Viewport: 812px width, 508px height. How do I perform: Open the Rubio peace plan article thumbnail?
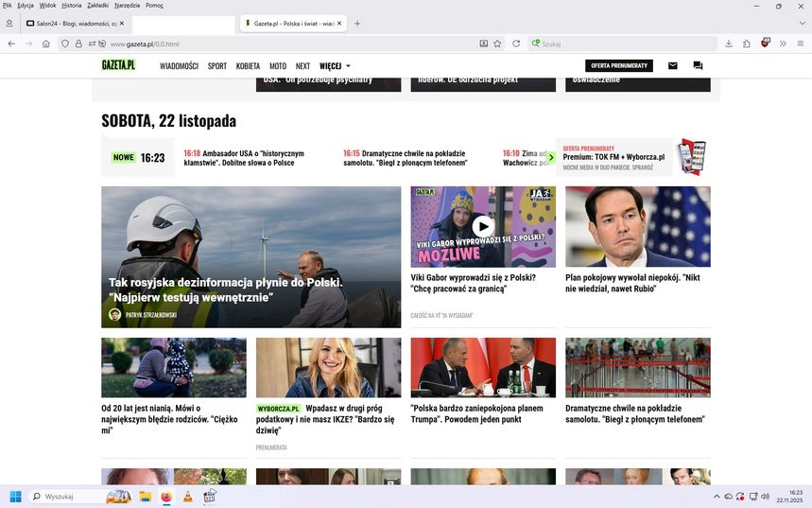[637, 226]
